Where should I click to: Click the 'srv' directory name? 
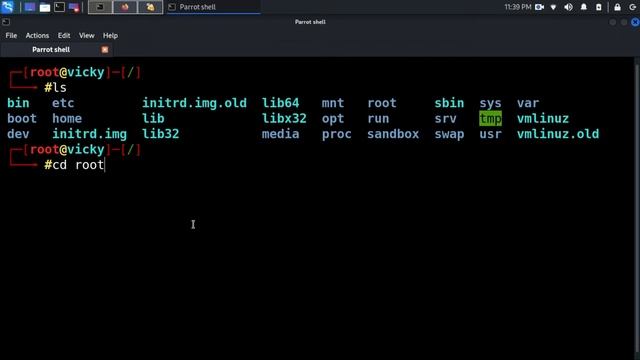coord(445,118)
